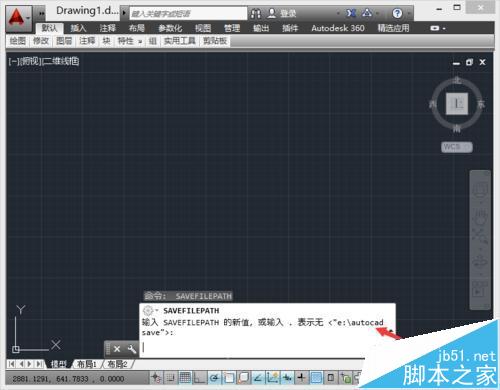Select the Orbit tool on navigation bar
This screenshot has width=500, height=390.
480,262
